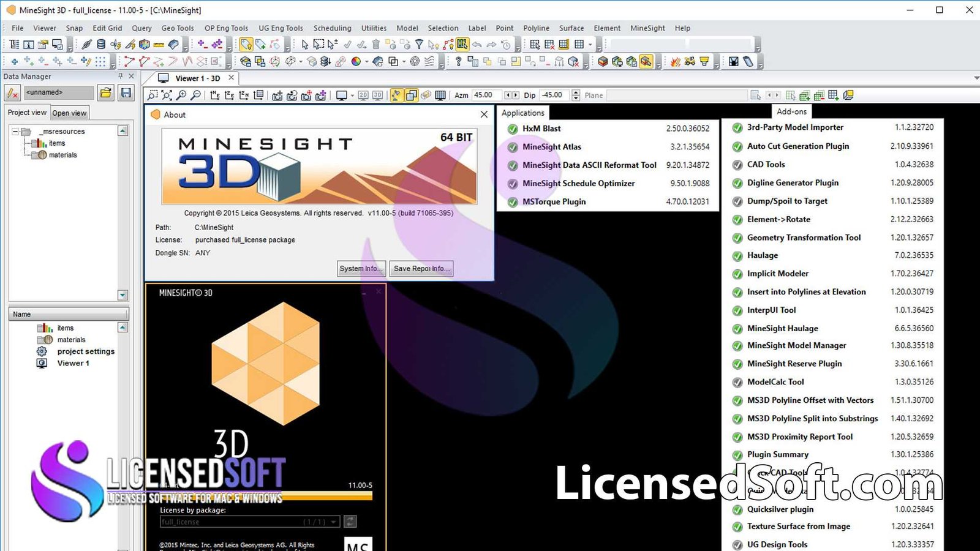Pin the Data Manager panel with the pushpin
980x551 pixels.
120,76
